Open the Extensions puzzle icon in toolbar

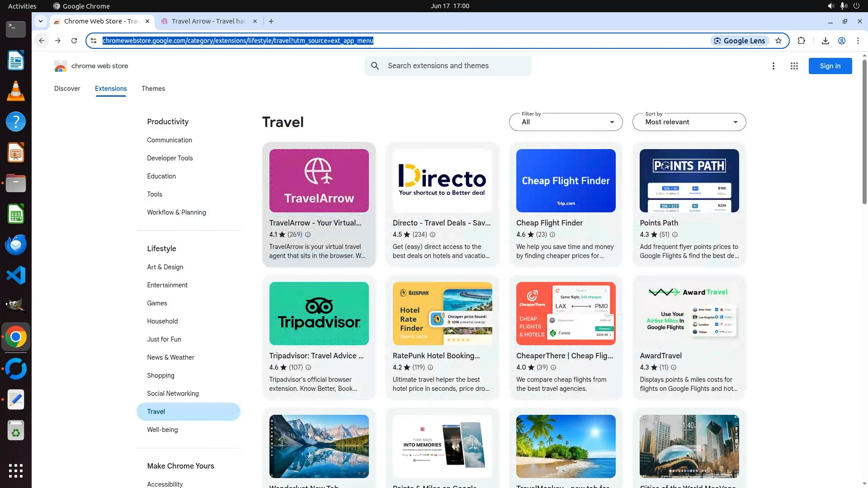coord(801,41)
